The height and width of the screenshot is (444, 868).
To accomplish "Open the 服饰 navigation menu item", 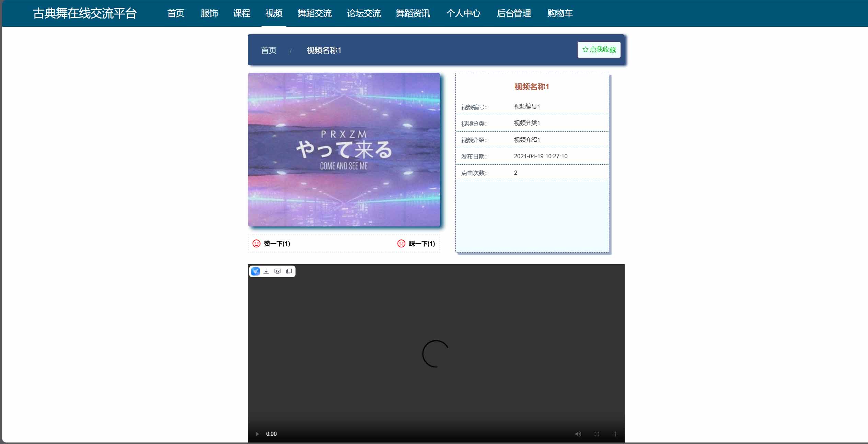I will coord(209,13).
